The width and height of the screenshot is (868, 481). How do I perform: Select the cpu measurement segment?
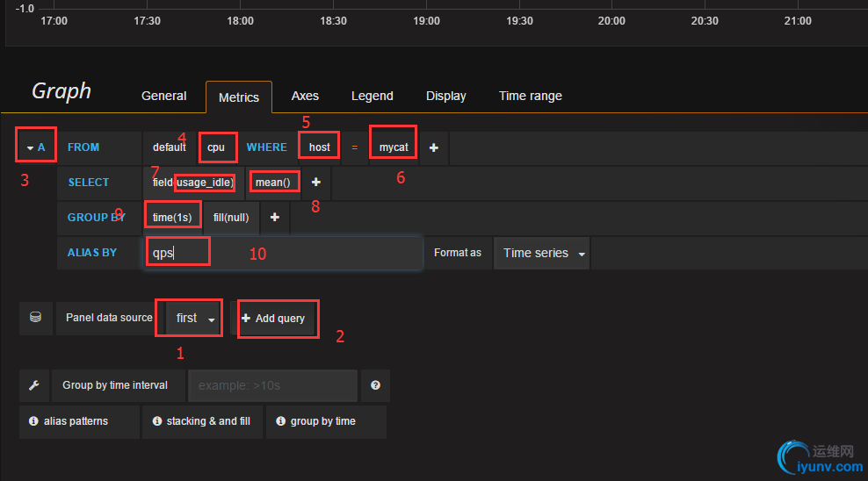pos(216,147)
